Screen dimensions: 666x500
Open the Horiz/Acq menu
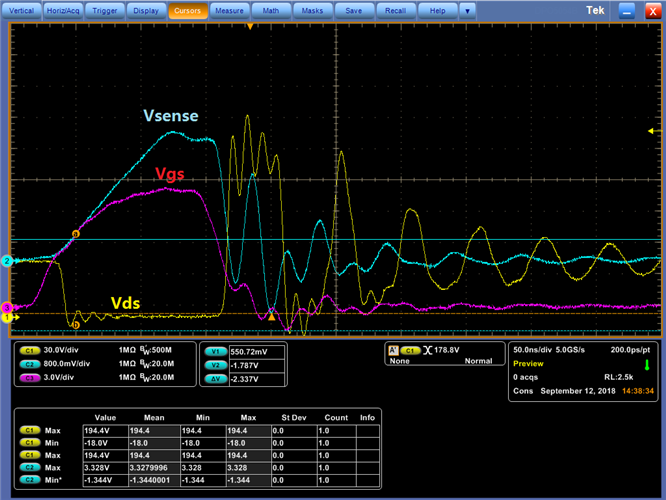[62, 10]
